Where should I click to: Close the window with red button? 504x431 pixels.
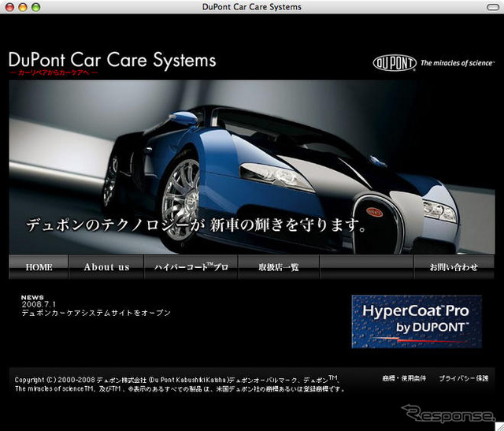click(x=10, y=7)
